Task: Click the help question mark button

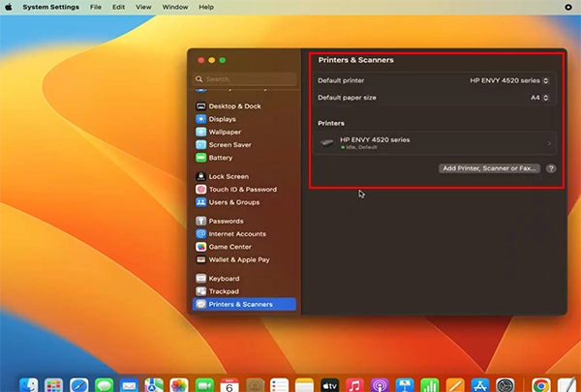Action: [551, 168]
